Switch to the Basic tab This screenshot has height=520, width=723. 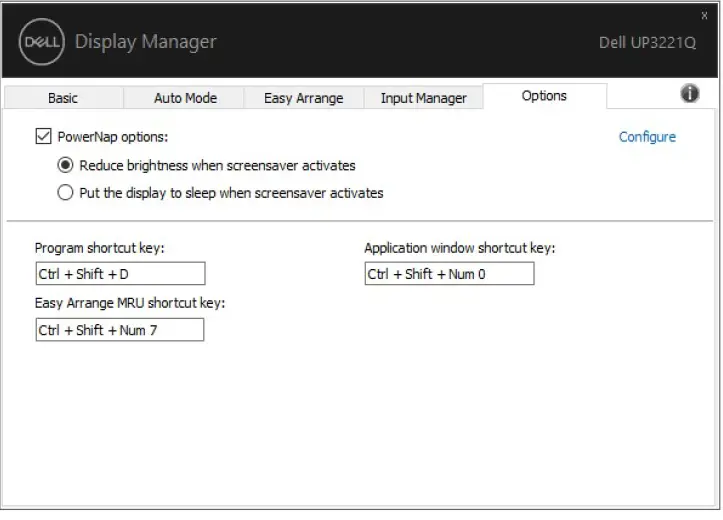[64, 98]
